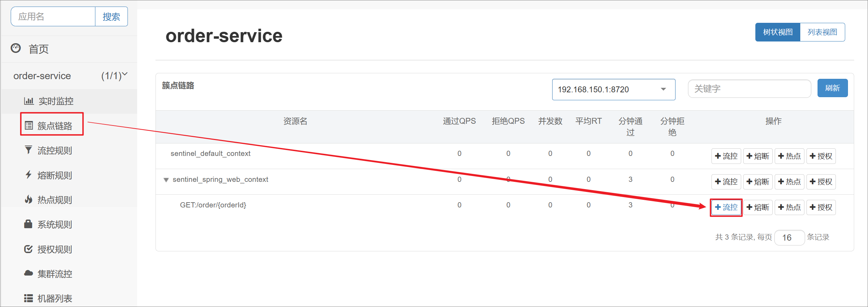This screenshot has width=868, height=307.
Task: Add 熔断 rule for GET:/order/{orderId}
Action: 758,207
